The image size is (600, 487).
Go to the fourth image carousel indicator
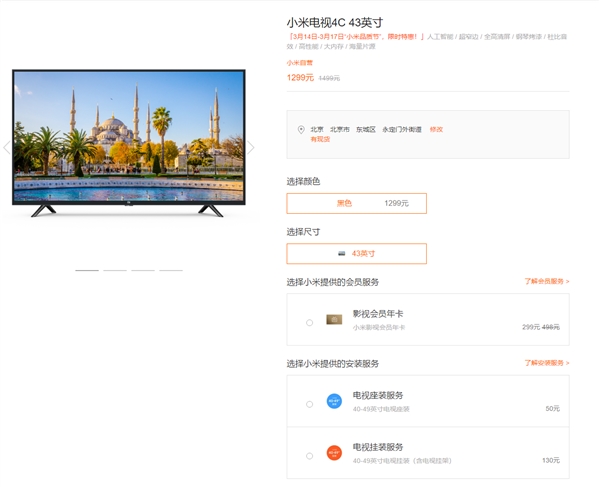point(171,270)
